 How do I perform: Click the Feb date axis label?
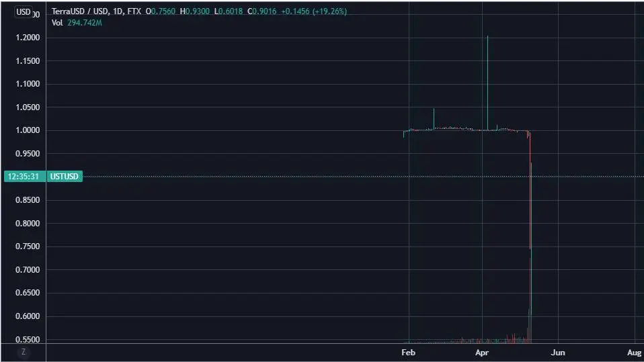pyautogui.click(x=408, y=353)
